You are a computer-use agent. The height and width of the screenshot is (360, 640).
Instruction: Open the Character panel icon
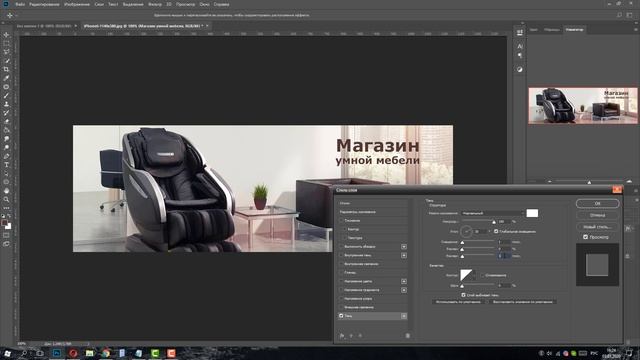pyautogui.click(x=520, y=46)
